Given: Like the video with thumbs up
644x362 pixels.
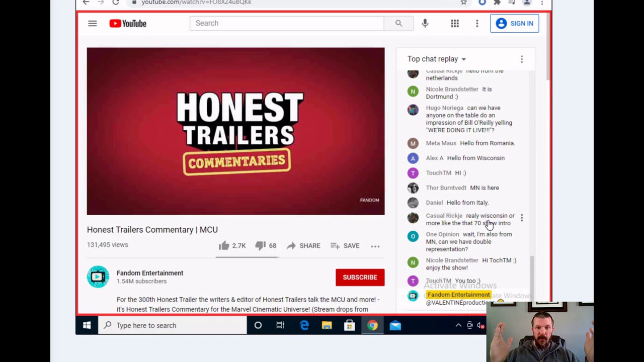Looking at the screenshot, I should coord(232,246).
